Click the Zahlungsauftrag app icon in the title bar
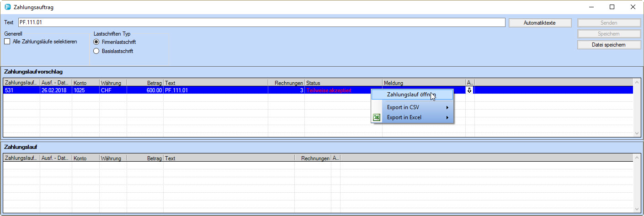The height and width of the screenshot is (216, 644). click(x=7, y=7)
